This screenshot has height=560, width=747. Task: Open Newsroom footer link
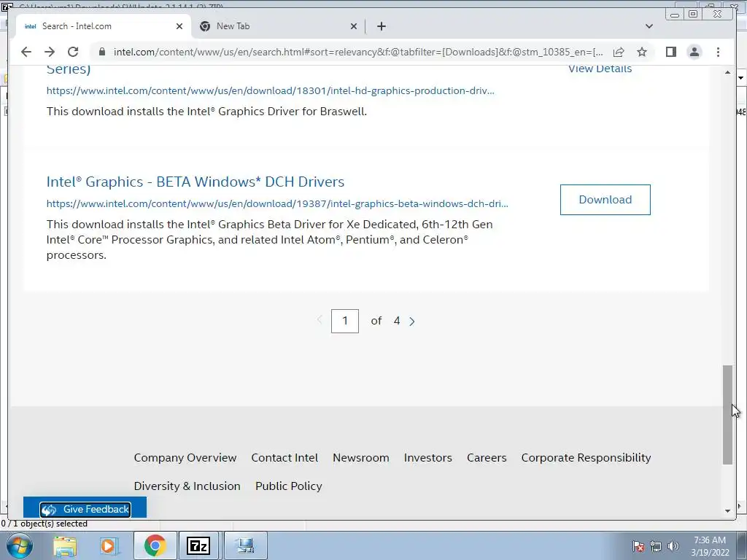tap(360, 458)
